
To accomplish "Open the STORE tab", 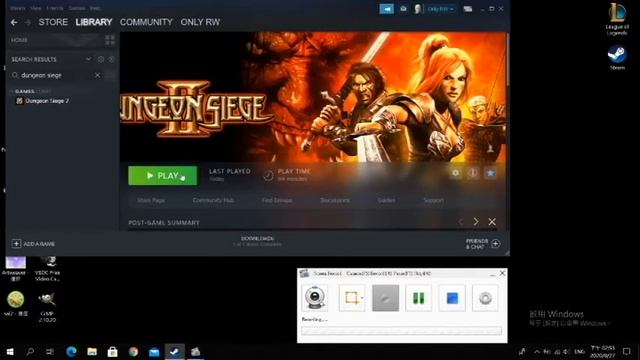I will pos(53,22).
